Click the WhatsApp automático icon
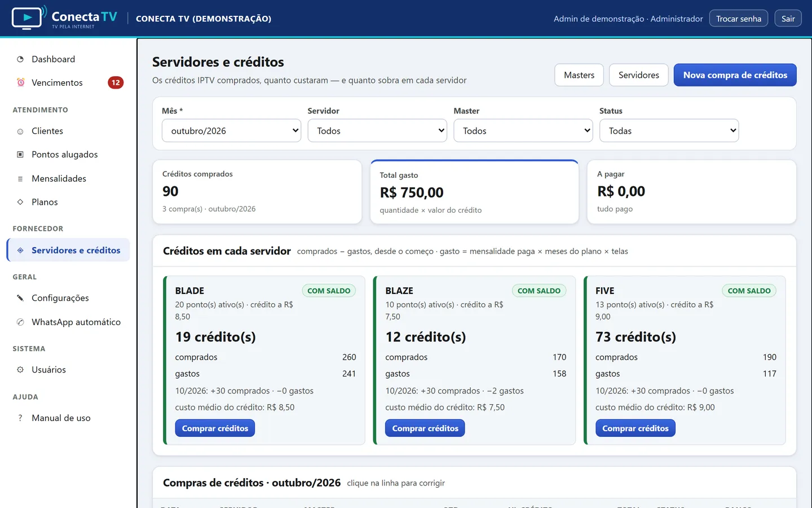812x508 pixels. point(20,322)
